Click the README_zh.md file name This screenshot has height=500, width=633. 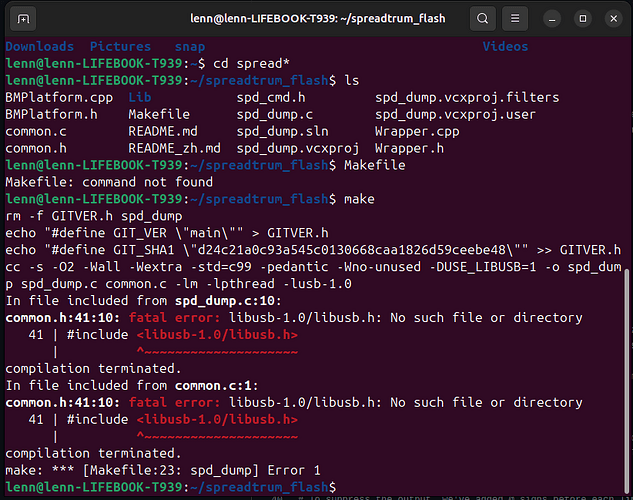174,149
